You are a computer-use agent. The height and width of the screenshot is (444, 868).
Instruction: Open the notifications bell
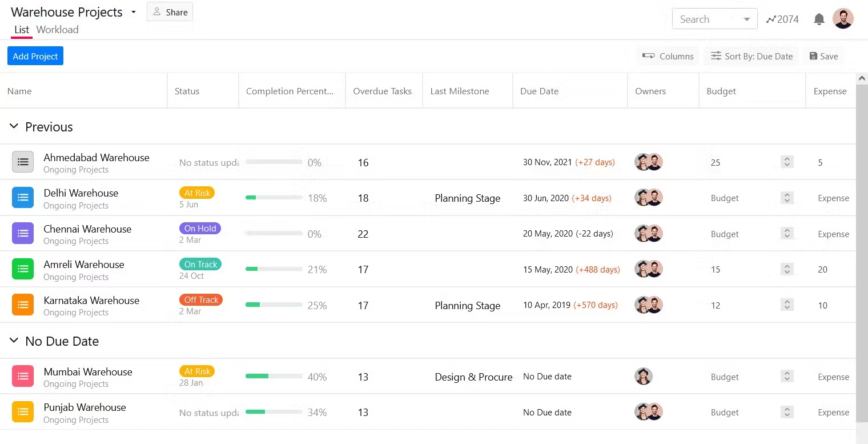coord(819,19)
